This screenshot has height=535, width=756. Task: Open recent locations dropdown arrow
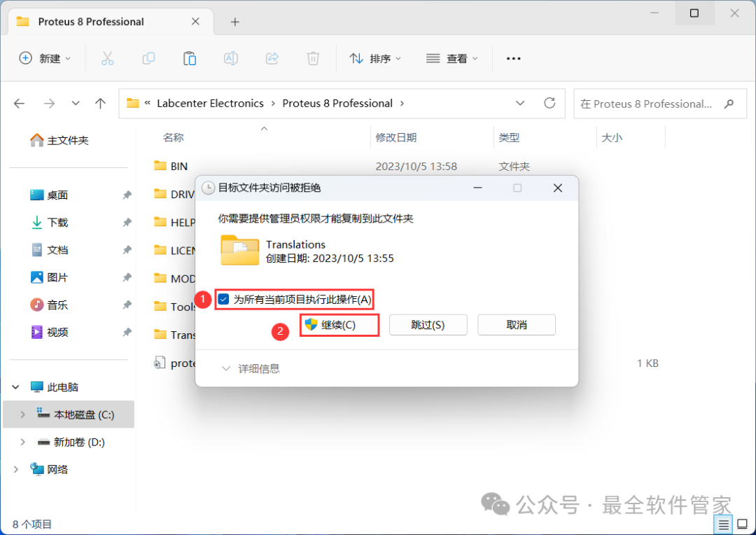click(x=75, y=103)
